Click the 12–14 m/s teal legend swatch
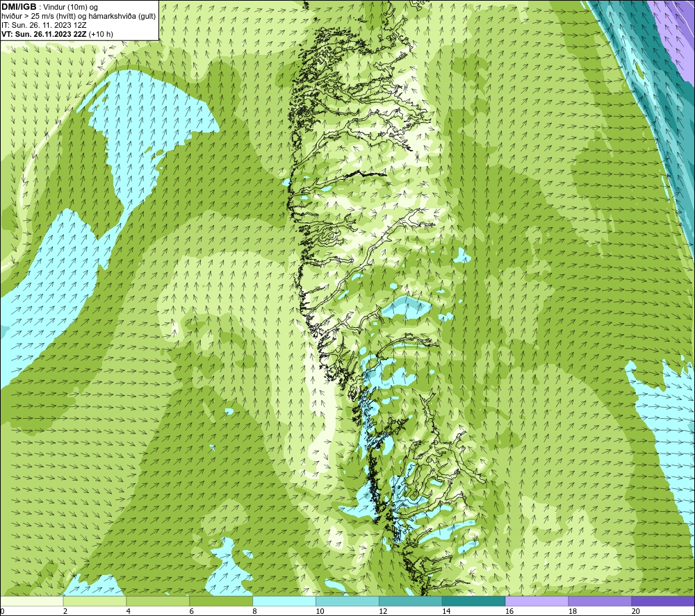The image size is (695, 616). coord(411,601)
